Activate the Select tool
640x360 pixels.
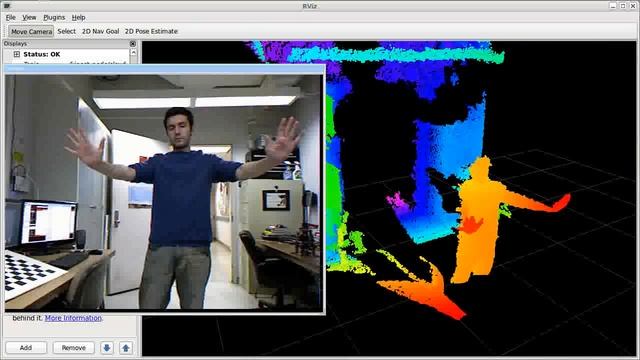pos(67,31)
